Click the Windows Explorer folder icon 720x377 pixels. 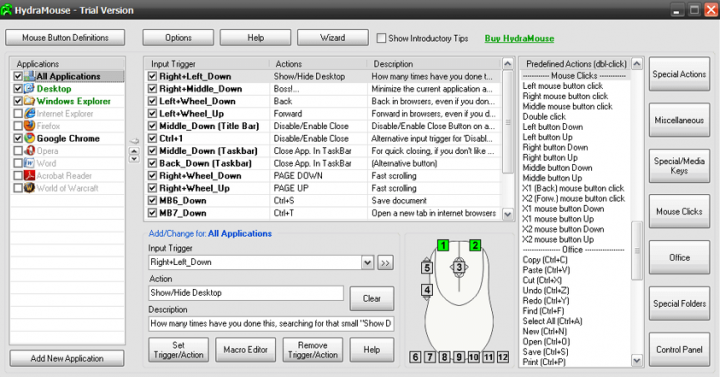pos(29,101)
